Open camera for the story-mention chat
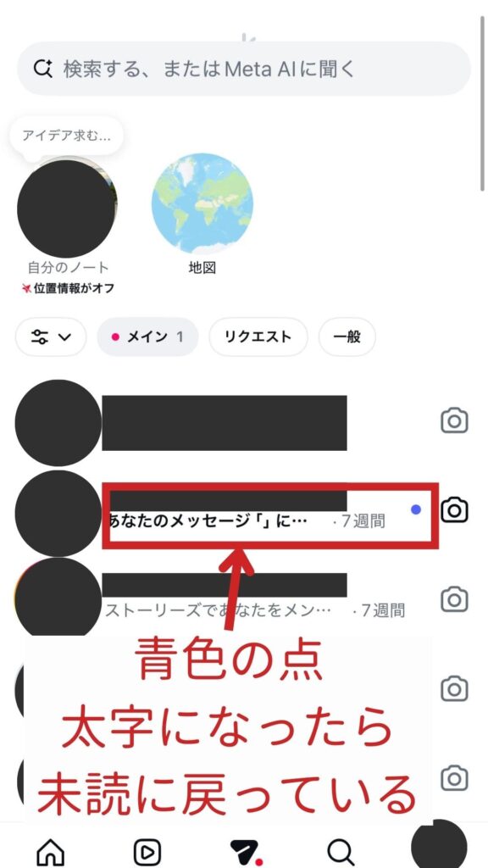Viewport: 488px width, 868px height. [x=454, y=599]
